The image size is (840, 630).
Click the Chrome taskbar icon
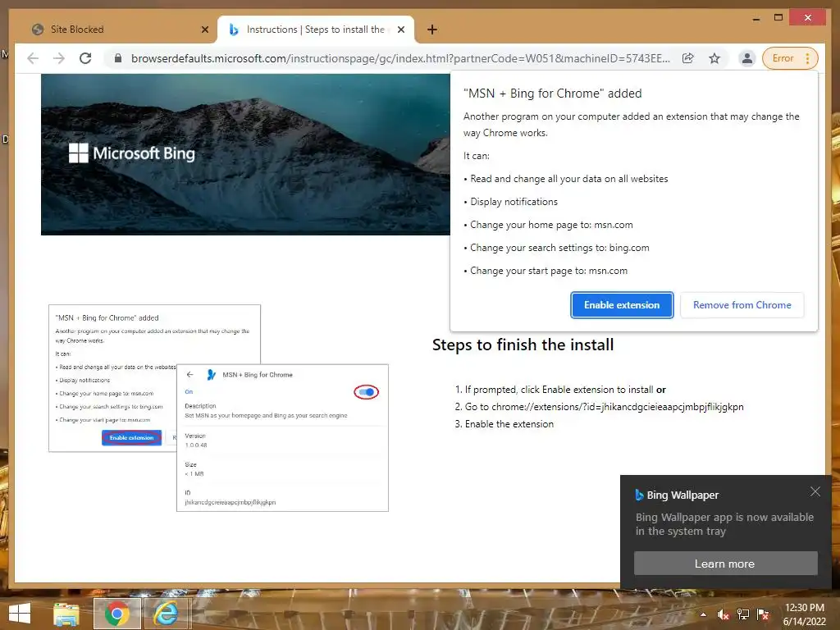[x=116, y=614]
